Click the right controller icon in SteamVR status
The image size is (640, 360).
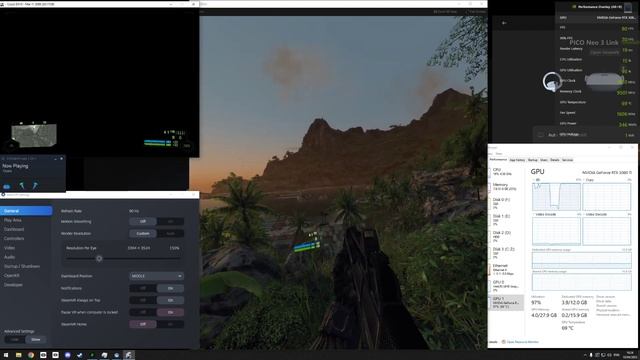(36, 186)
